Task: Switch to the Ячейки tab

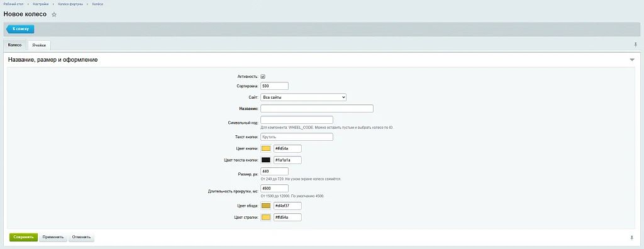Action: (40, 45)
